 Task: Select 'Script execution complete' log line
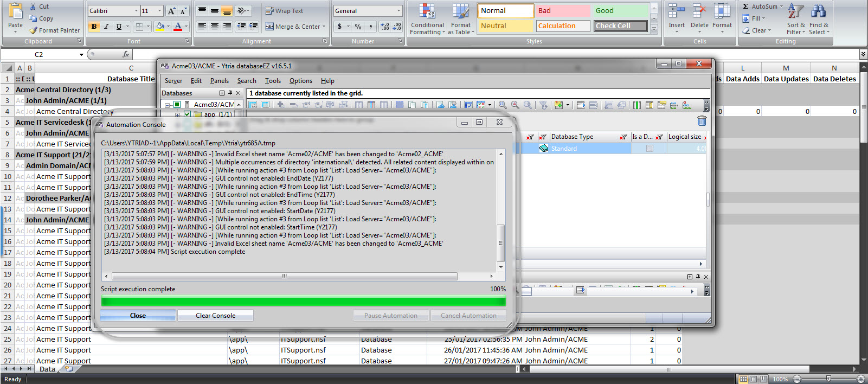pos(175,252)
